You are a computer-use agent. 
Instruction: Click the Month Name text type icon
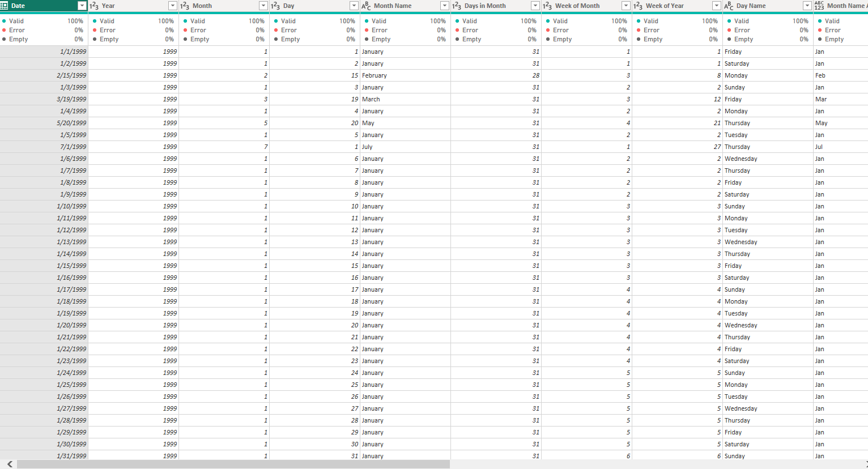coord(366,6)
